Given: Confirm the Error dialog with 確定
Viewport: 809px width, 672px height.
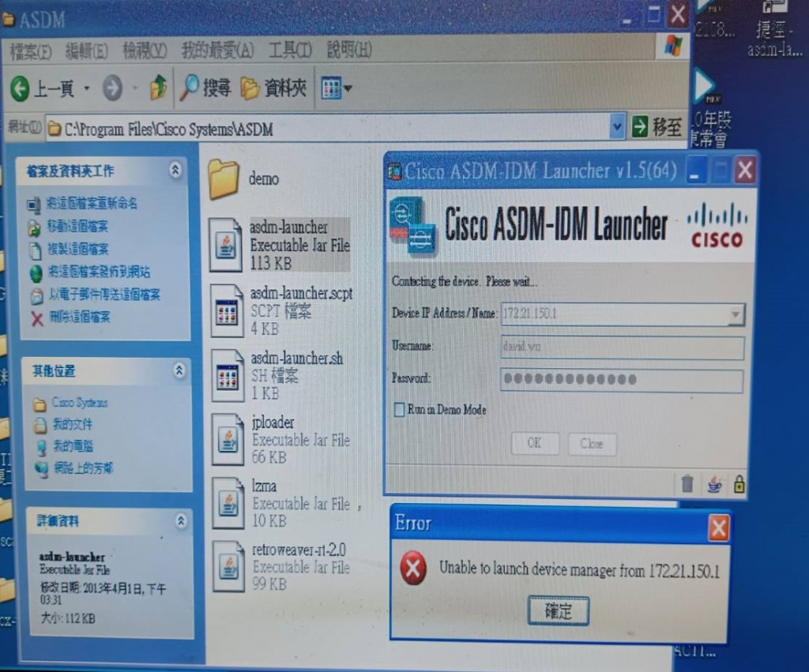Looking at the screenshot, I should pyautogui.click(x=559, y=610).
